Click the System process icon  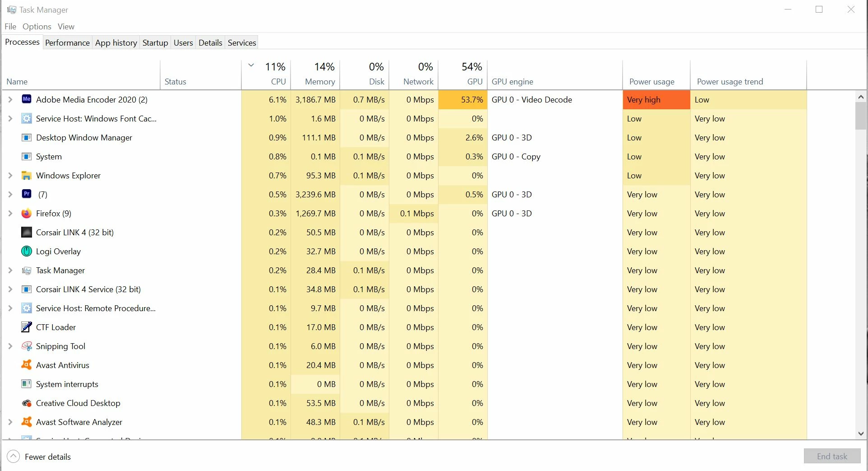(x=27, y=156)
